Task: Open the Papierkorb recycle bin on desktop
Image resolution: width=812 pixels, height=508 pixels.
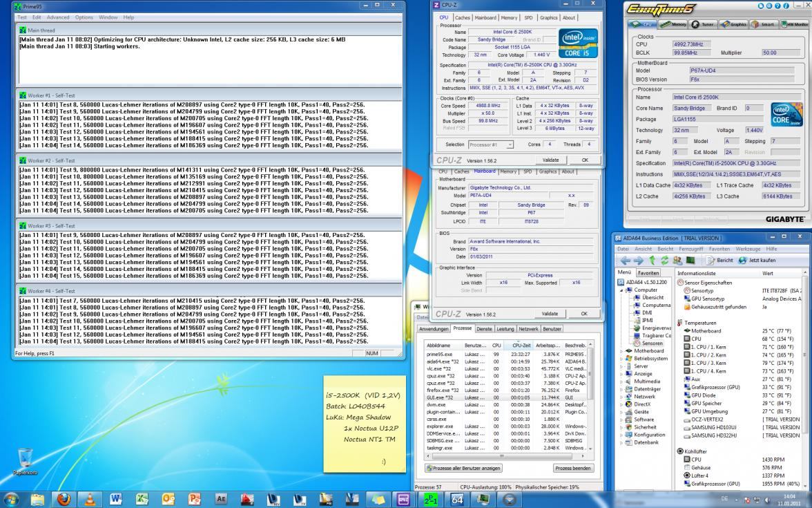Action: (25, 462)
